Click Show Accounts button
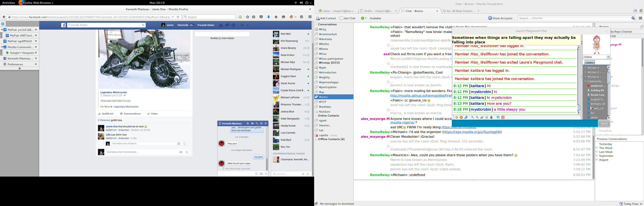Screen dimensions: 644x206 pyautogui.click(x=500, y=18)
